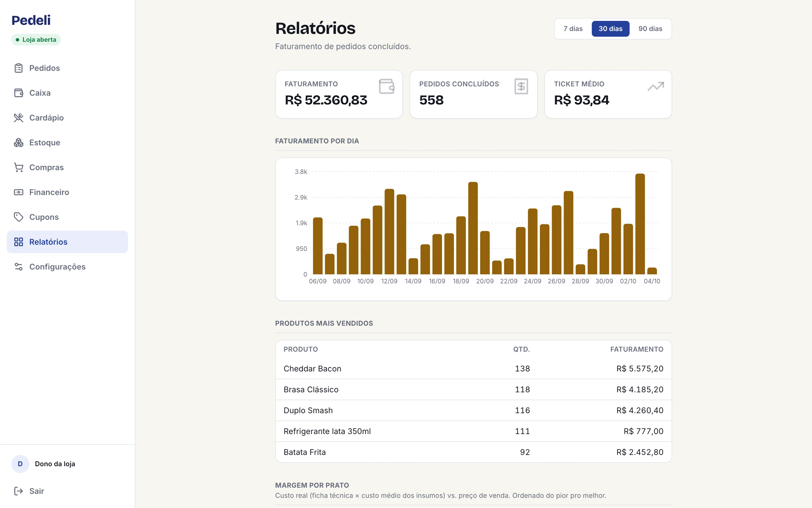Click the green dot in the Loja aberta badge

pyautogui.click(x=17, y=40)
